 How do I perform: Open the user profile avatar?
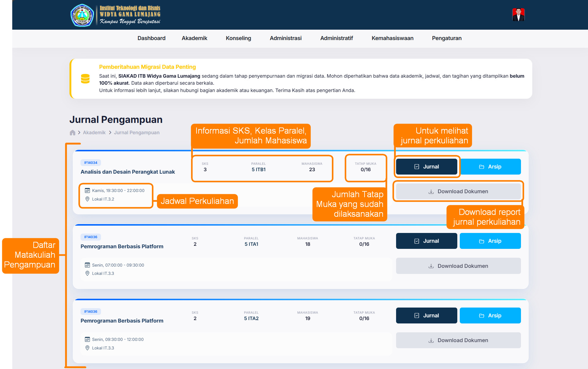coord(518,15)
